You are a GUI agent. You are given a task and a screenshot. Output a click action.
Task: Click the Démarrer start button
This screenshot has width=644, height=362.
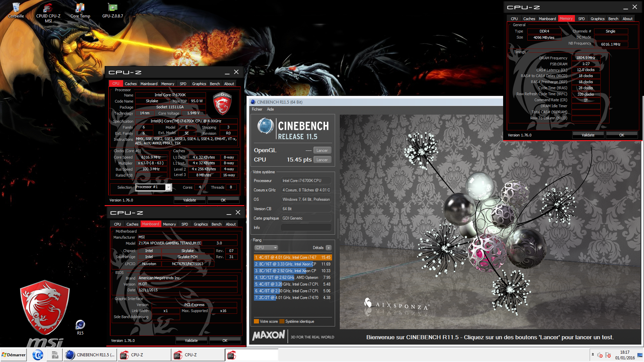point(14,355)
